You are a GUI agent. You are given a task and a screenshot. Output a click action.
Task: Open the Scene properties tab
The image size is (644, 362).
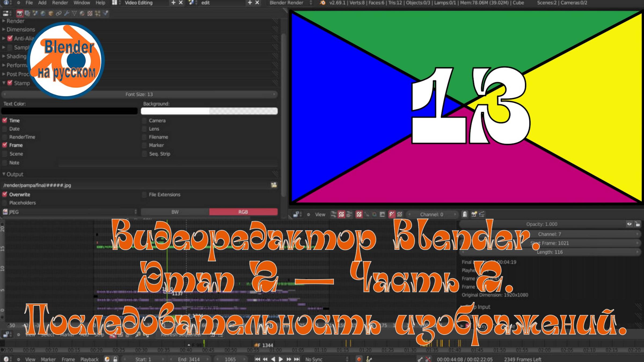[x=35, y=13]
